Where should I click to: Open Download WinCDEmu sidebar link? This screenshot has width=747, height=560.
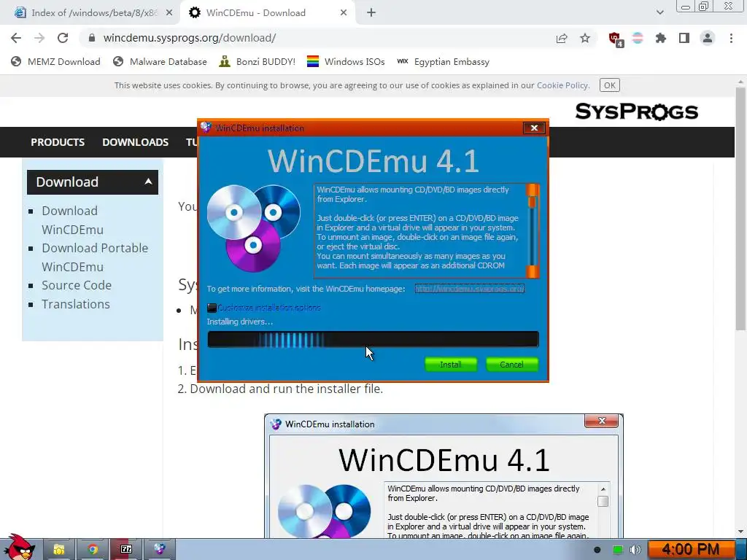click(x=72, y=220)
